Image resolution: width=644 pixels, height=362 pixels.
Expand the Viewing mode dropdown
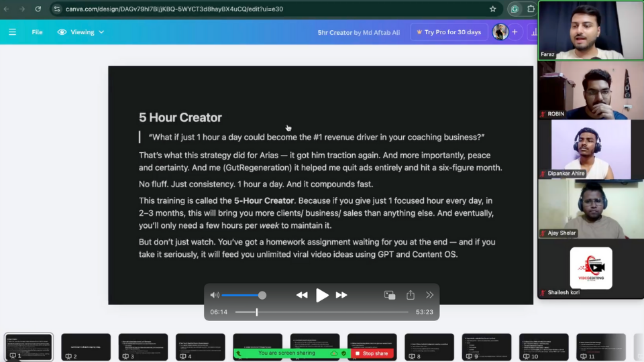coord(81,32)
